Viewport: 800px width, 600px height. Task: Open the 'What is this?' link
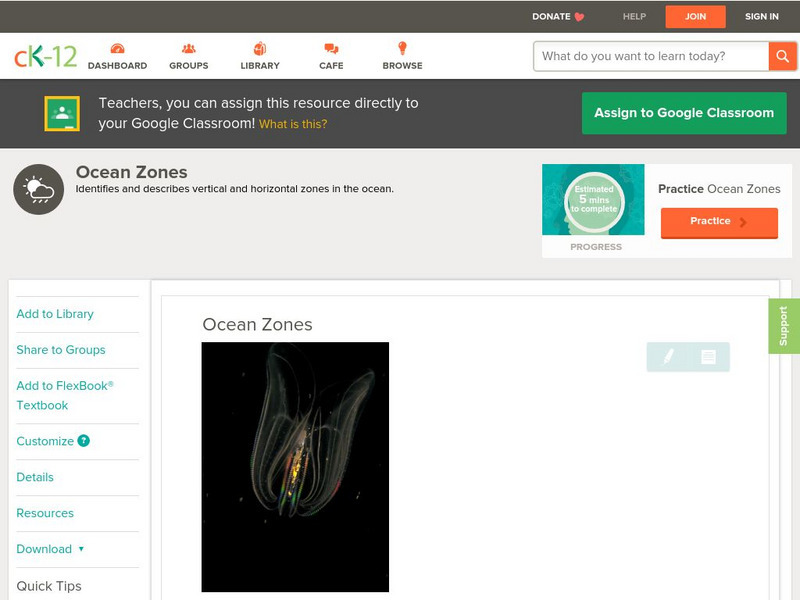[x=293, y=124]
